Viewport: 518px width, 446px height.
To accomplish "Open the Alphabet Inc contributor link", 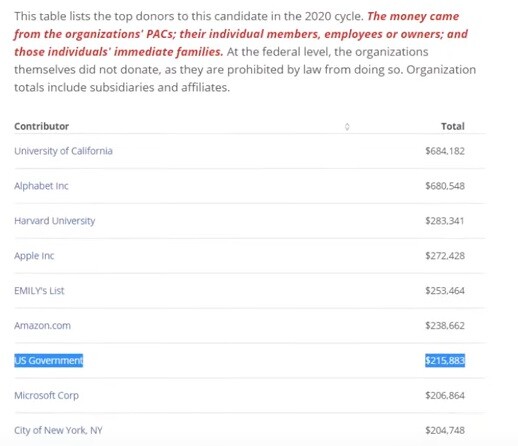I will coord(41,186).
